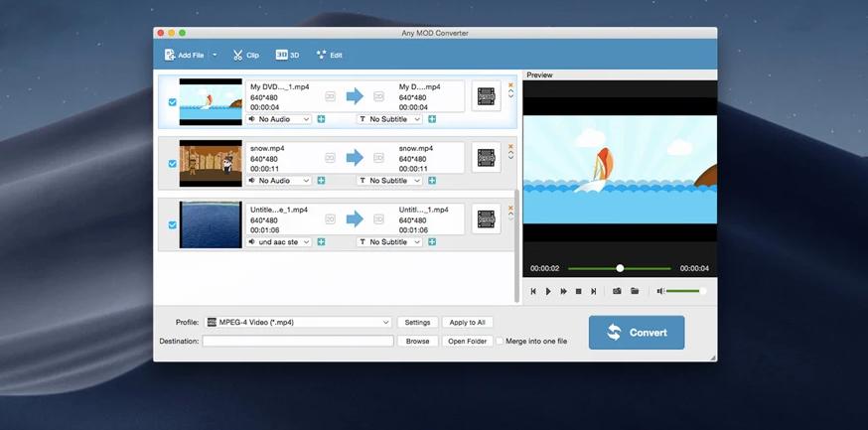
Task: Add audio track to Untitle row
Action: (321, 242)
